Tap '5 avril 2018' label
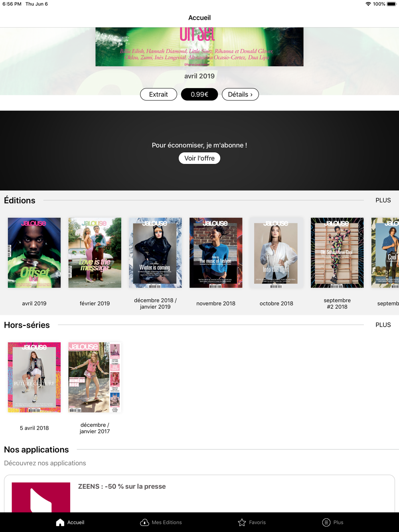Viewport: 399px width, 532px height. (34, 428)
